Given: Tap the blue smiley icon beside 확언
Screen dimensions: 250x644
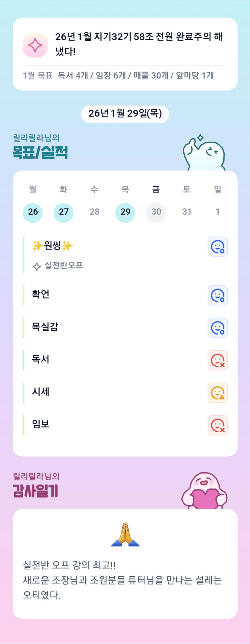Looking at the screenshot, I should tap(217, 295).
